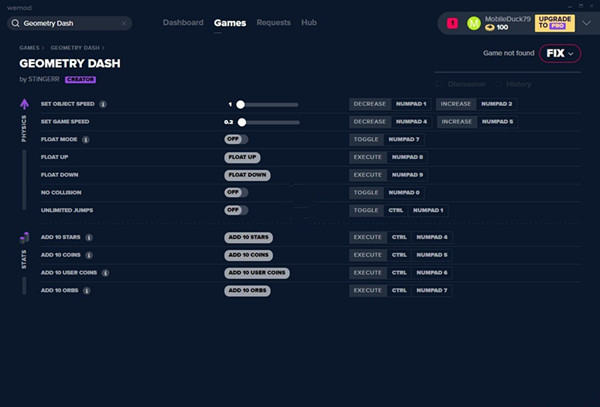This screenshot has width=600, height=407.
Task: Click the Float Up button
Action: point(242,157)
